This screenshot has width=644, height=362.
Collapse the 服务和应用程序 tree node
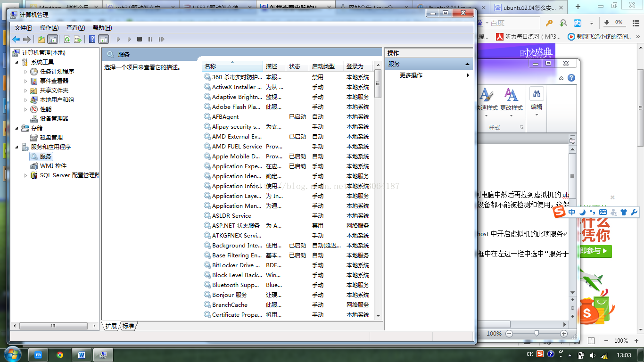point(17,147)
